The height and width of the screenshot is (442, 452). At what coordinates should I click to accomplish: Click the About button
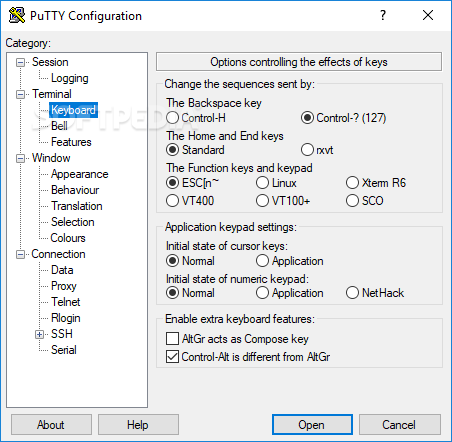coord(51,425)
